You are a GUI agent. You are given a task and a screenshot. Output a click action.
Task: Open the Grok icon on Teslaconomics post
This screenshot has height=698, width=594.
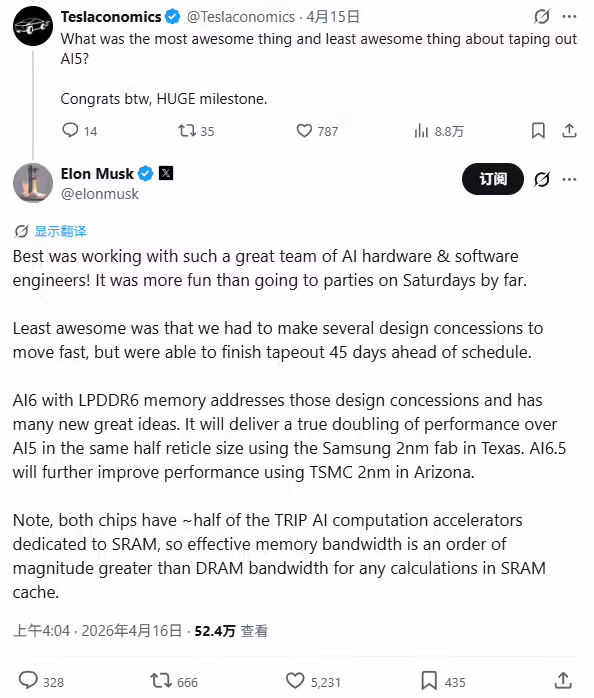coord(542,16)
